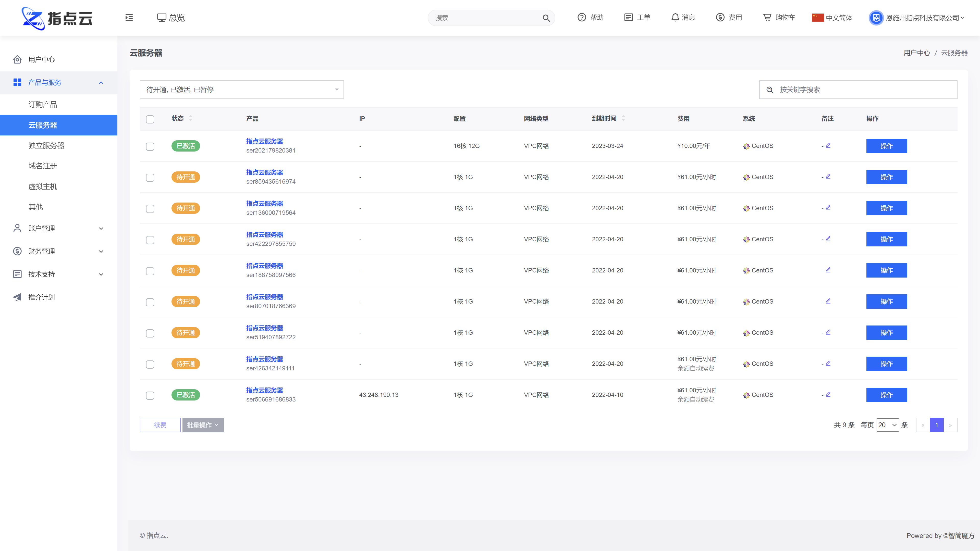Click the 推介计划 paper plane icon

point(17,297)
